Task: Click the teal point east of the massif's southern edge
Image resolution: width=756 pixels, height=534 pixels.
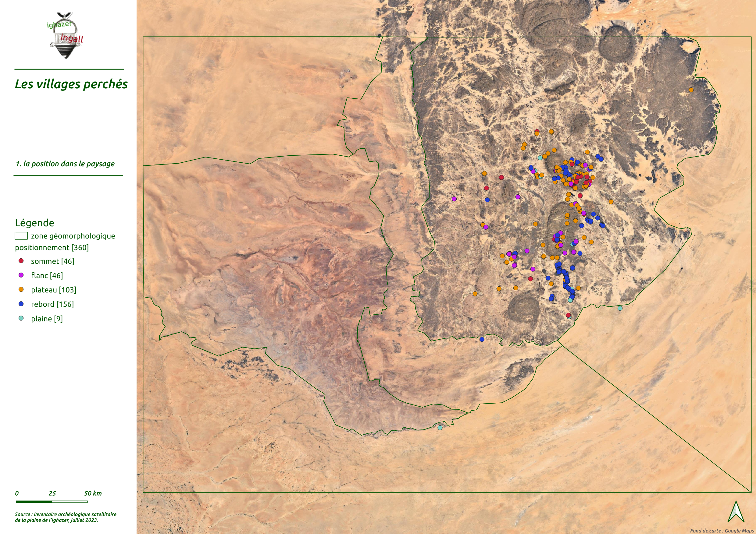Action: tap(620, 308)
